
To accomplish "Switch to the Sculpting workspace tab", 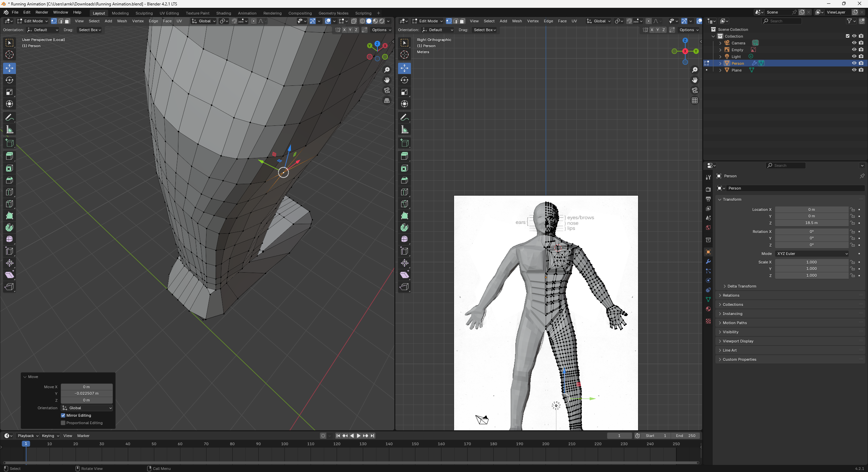I will click(144, 13).
